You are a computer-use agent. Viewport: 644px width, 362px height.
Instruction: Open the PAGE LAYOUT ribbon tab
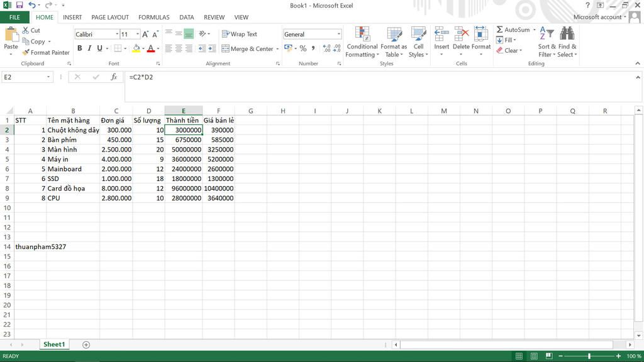point(110,17)
